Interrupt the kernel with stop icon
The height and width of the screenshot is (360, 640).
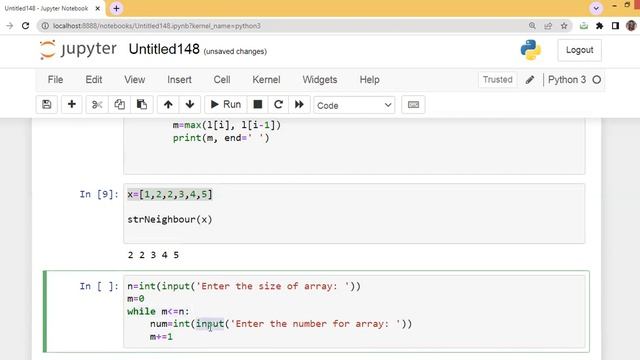coord(258,104)
